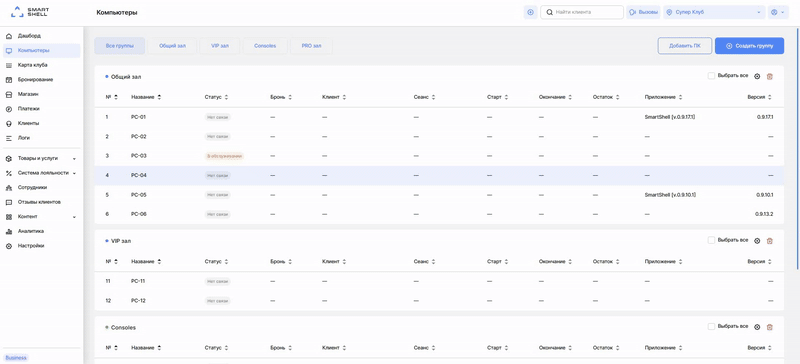
Task: Check Выбрать все for VIP зал
Action: [711, 240]
